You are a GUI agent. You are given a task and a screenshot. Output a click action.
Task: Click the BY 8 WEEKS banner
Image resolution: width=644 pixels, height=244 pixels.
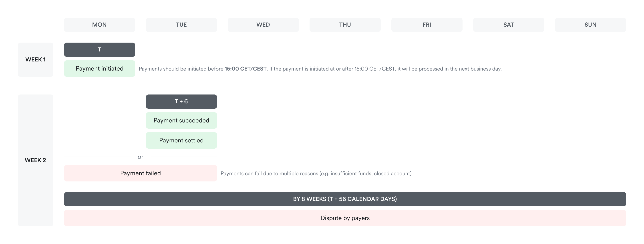pyautogui.click(x=345, y=199)
